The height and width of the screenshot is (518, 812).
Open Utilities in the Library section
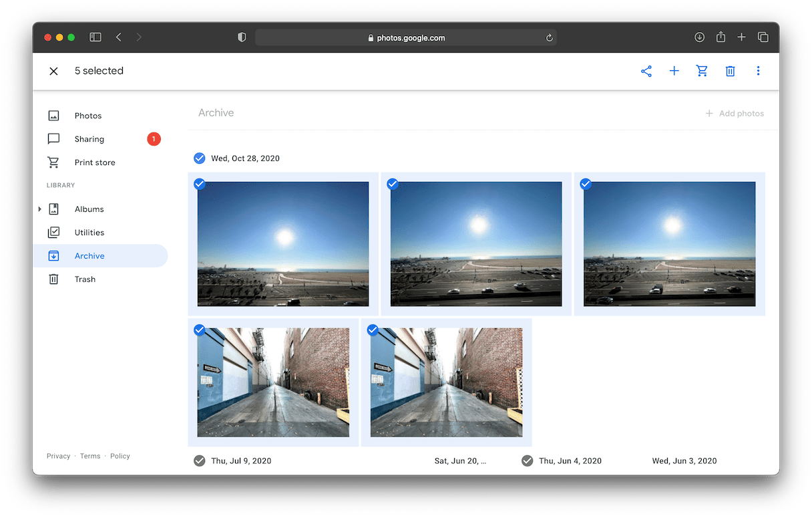tap(89, 232)
